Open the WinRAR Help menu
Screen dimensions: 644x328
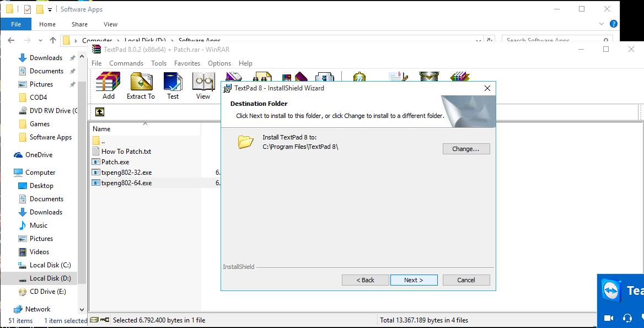coord(245,63)
